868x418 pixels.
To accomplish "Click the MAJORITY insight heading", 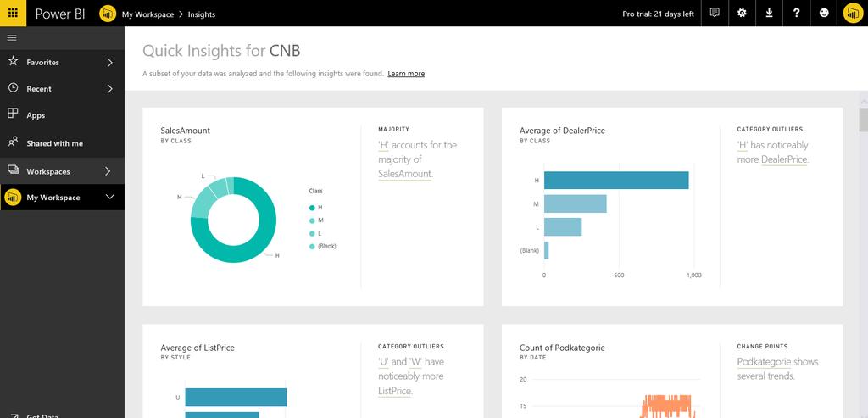I will click(x=393, y=129).
